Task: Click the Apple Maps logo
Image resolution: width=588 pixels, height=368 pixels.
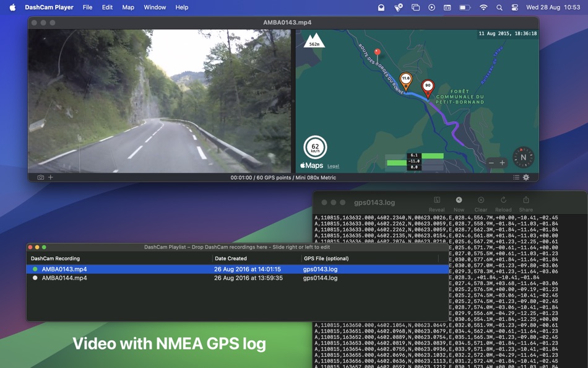Action: [x=311, y=165]
